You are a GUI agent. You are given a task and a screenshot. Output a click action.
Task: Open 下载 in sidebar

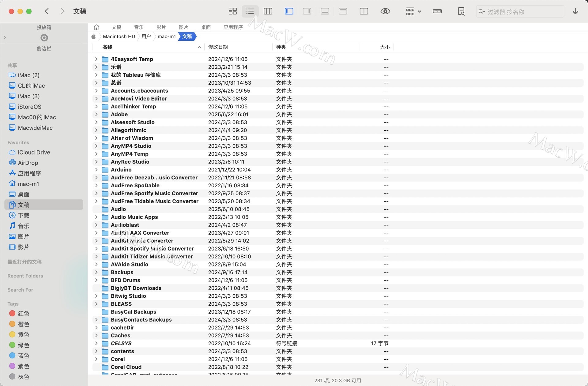24,216
